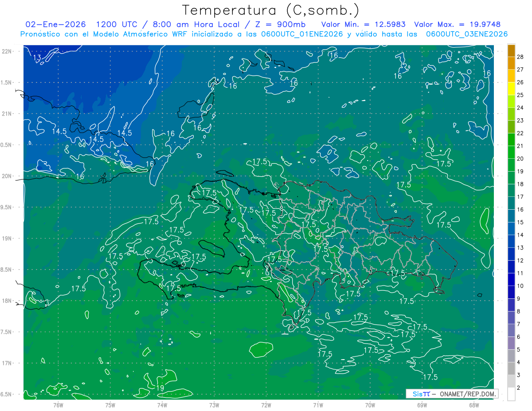The width and height of the screenshot is (532, 411).
Task: Click the "17N" latitude axis label
Action: [8, 363]
